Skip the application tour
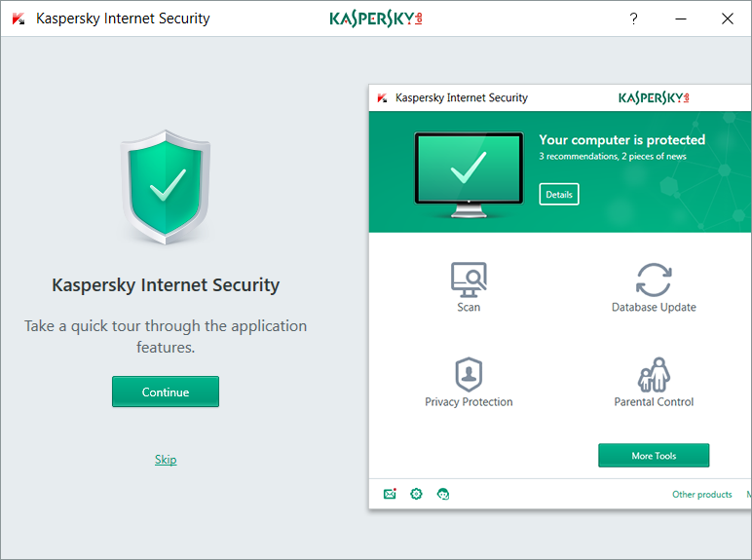 coord(166,460)
